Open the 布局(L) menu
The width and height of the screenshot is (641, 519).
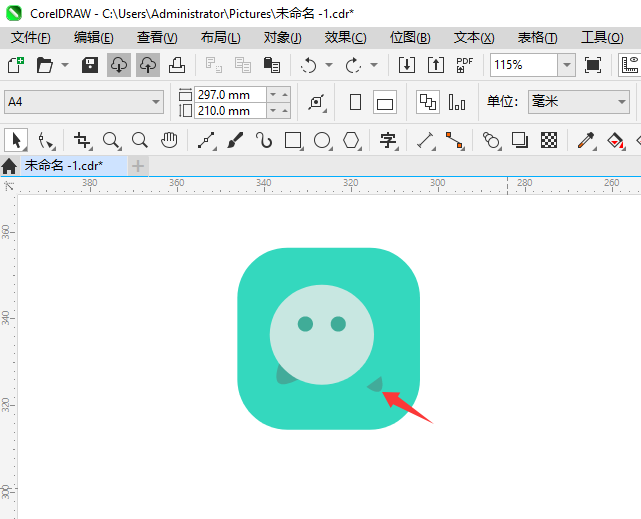(220, 38)
